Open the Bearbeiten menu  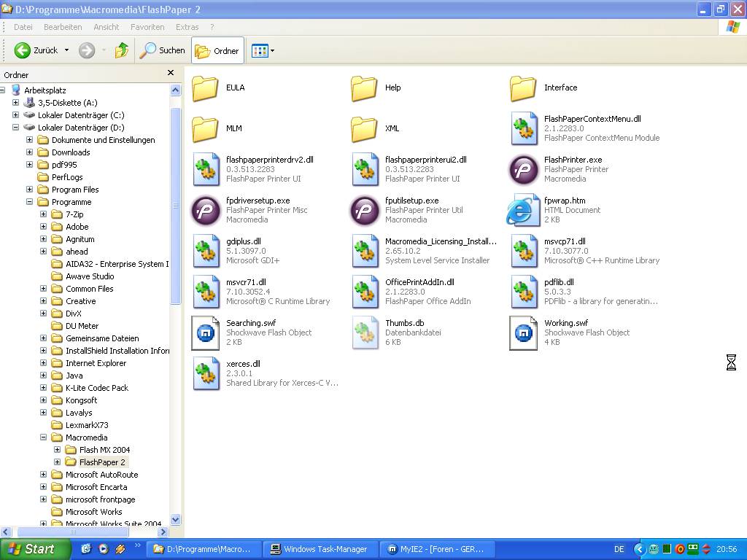pos(63,27)
